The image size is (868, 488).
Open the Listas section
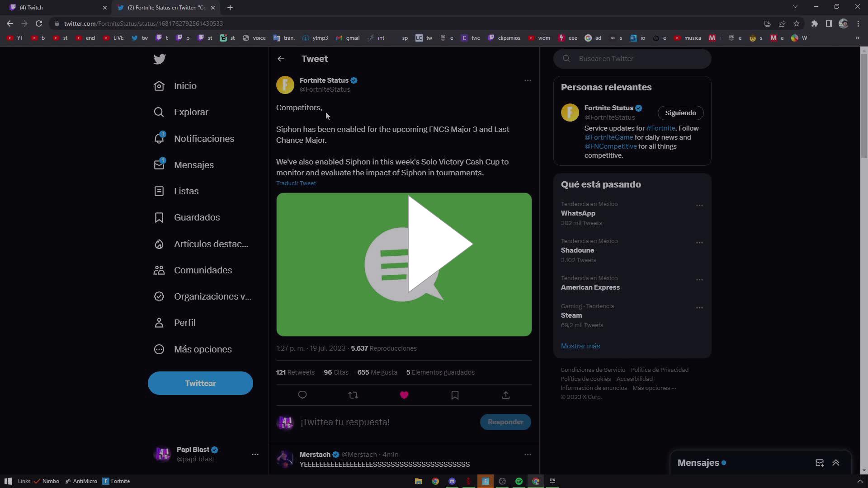click(x=186, y=191)
